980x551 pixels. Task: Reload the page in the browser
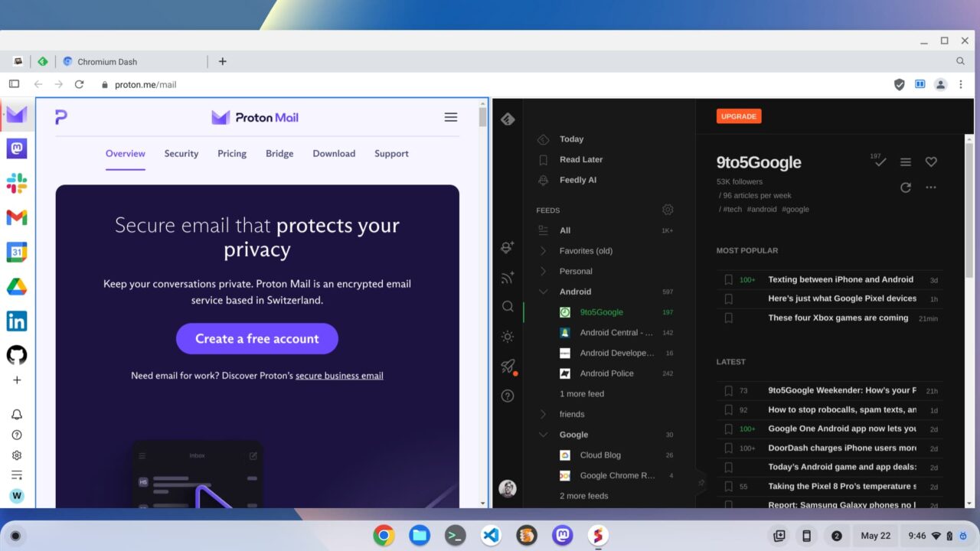[x=79, y=84]
